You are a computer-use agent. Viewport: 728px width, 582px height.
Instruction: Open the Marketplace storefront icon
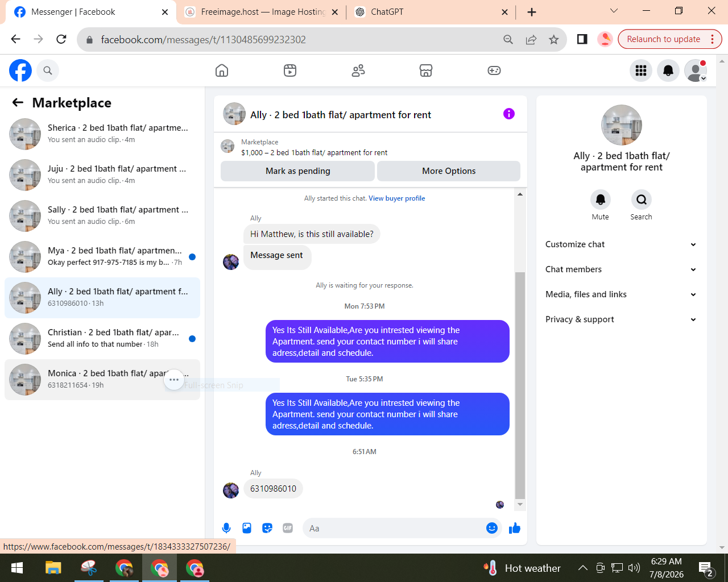click(x=426, y=70)
